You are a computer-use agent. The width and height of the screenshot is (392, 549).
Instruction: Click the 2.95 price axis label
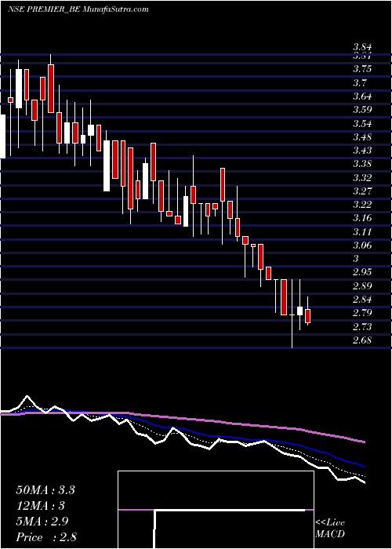[362, 272]
